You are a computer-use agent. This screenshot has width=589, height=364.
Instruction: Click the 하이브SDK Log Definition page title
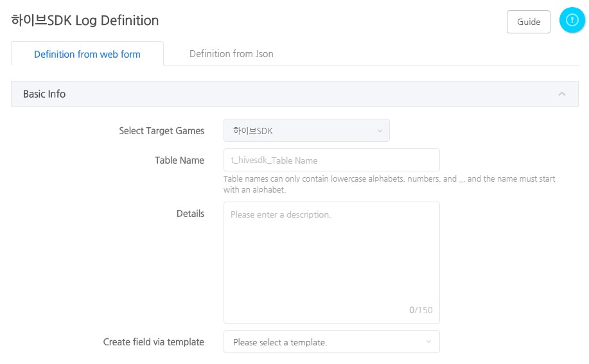[85, 21]
